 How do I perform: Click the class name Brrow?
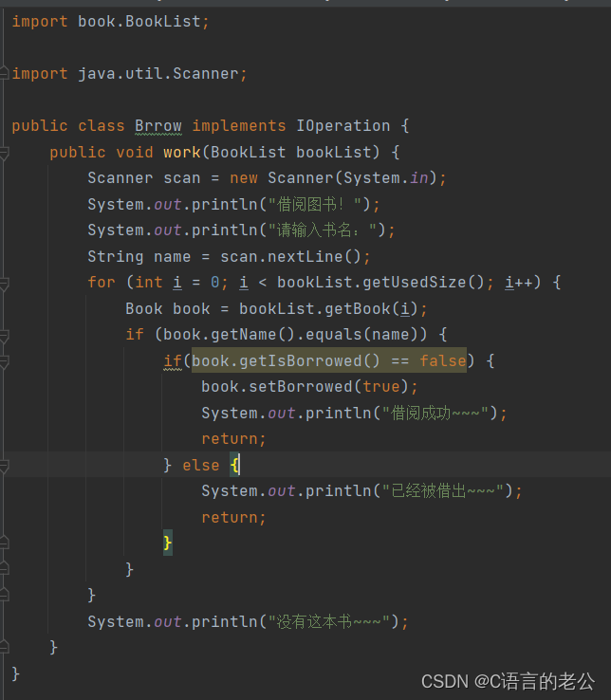coord(158,126)
